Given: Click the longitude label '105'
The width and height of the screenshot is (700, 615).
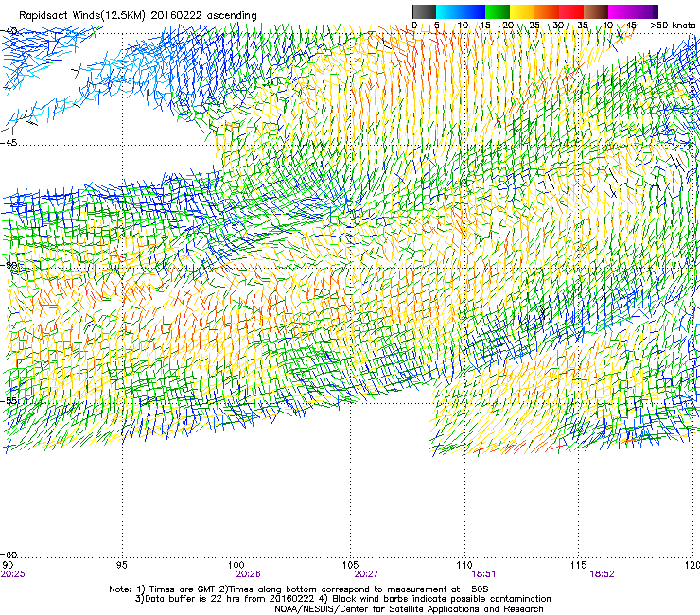Looking at the screenshot, I should click(350, 565).
